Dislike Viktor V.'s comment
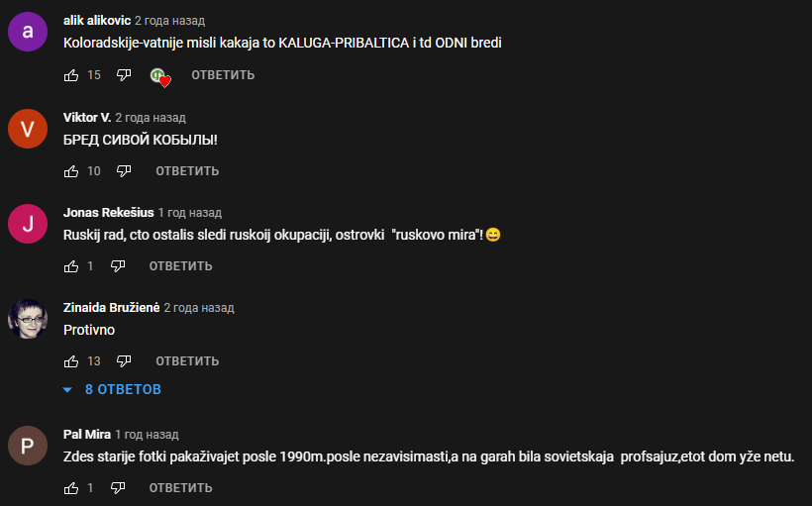 124,171
